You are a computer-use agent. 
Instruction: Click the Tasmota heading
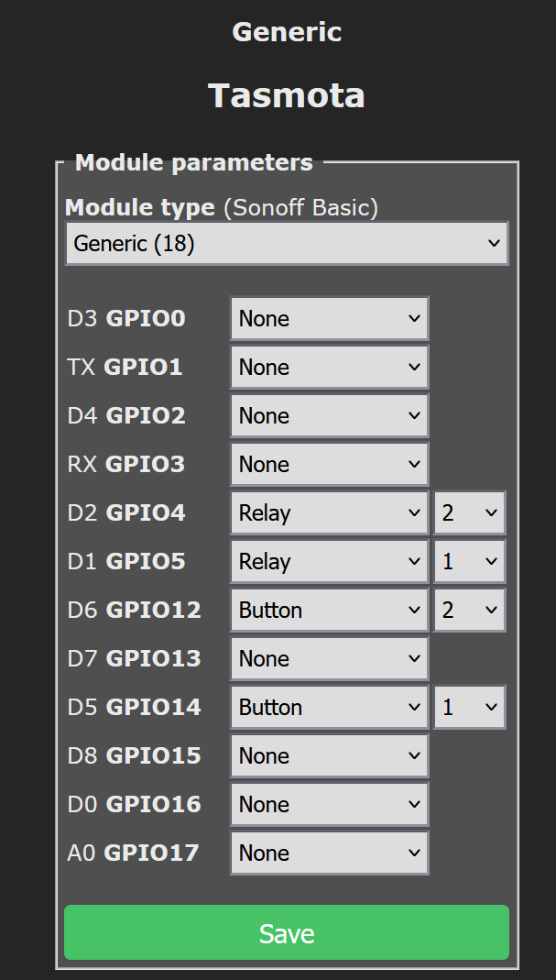(x=287, y=95)
